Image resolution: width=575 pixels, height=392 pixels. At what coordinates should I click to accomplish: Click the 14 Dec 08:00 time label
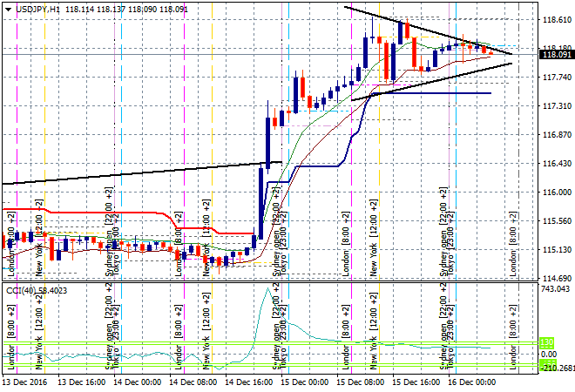pos(193,382)
